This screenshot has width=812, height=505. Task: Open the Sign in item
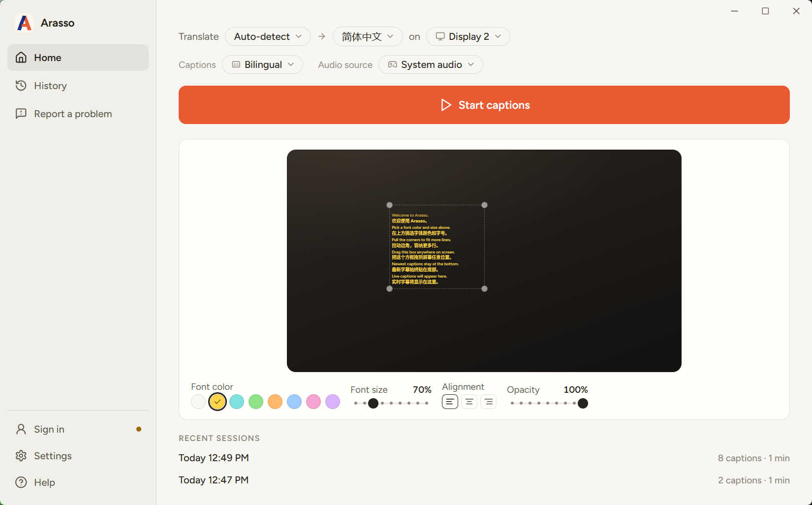[78, 429]
